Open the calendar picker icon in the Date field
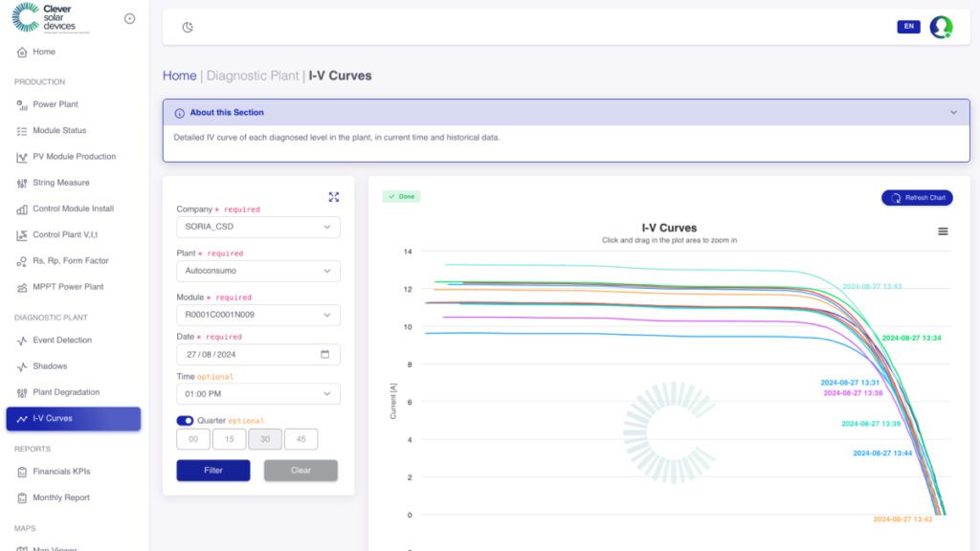 click(x=324, y=354)
